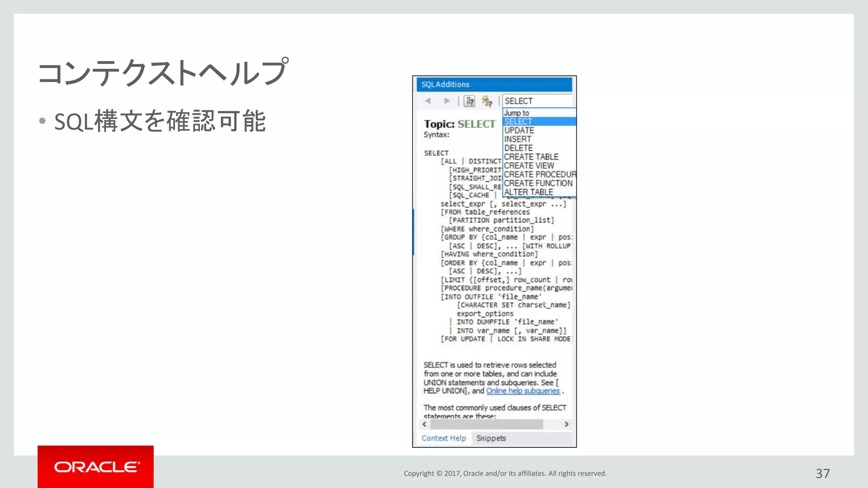The image size is (868, 488).
Task: Choose CREATE VIEW in the Jump to list
Action: tap(540, 166)
